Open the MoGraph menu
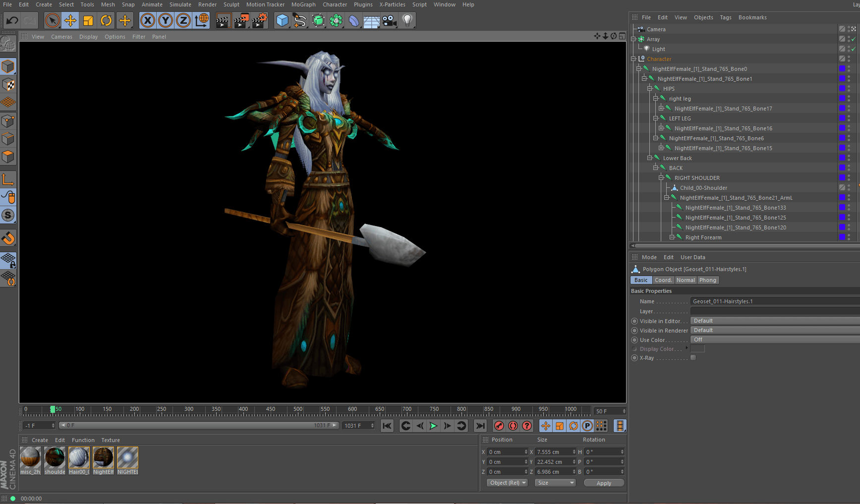This screenshot has height=504, width=860. pos(303,4)
